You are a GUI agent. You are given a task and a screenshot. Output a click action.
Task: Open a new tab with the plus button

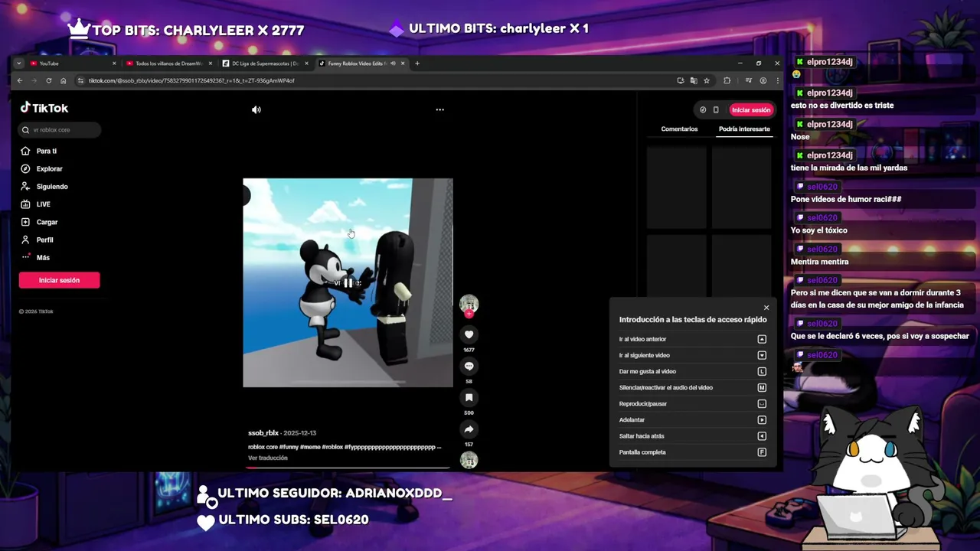[x=417, y=64]
